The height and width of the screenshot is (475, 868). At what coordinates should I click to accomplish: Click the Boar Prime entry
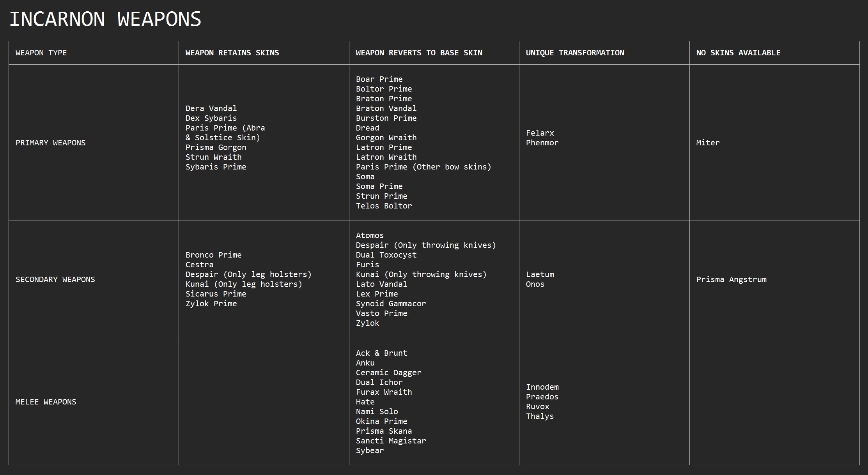coord(379,79)
